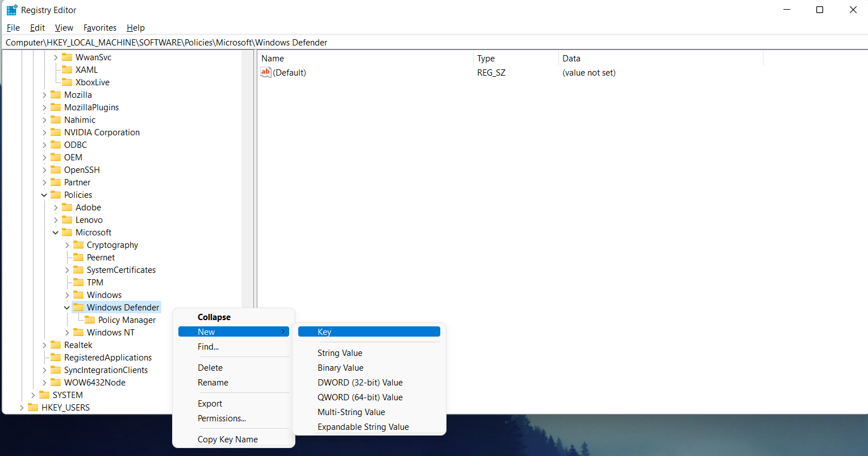Select the Cryptography key folder icon
868x456 pixels.
pyautogui.click(x=78, y=245)
